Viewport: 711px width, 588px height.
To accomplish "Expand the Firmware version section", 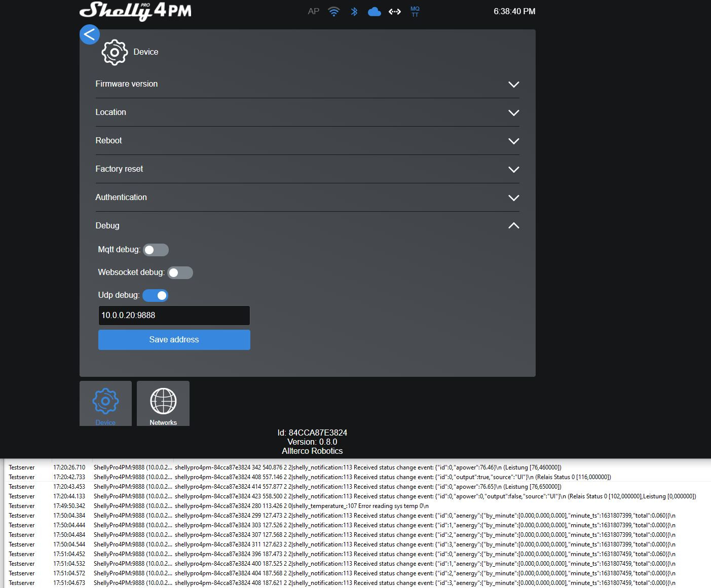I will (x=307, y=84).
